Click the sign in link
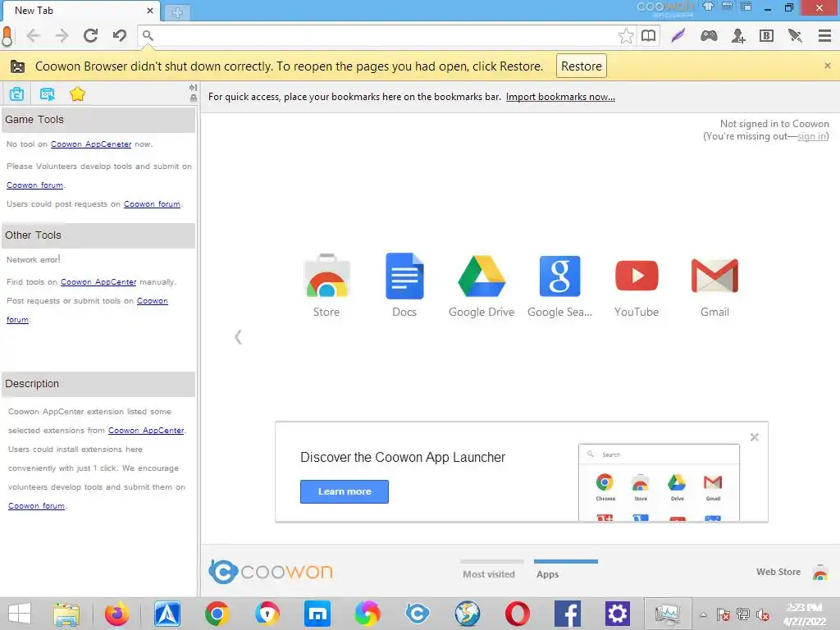840x630 pixels. click(x=811, y=137)
